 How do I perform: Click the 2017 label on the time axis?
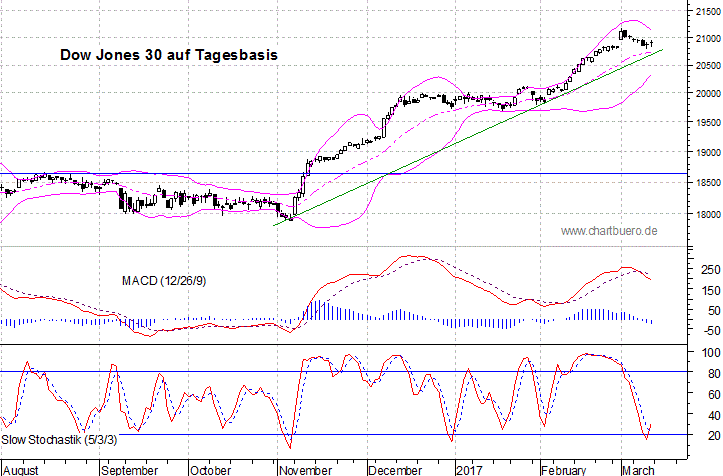(x=469, y=470)
